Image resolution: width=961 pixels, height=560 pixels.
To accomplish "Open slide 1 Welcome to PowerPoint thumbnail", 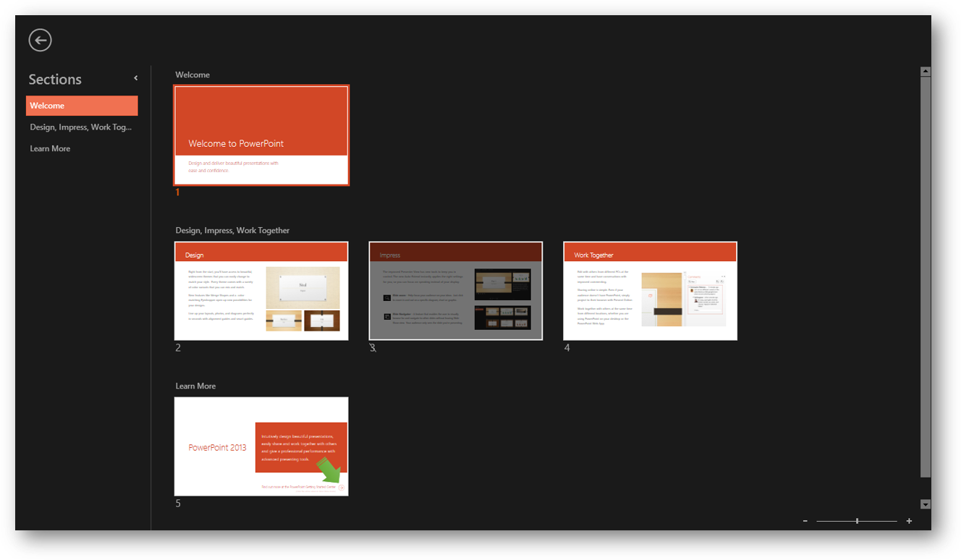I will tap(261, 135).
